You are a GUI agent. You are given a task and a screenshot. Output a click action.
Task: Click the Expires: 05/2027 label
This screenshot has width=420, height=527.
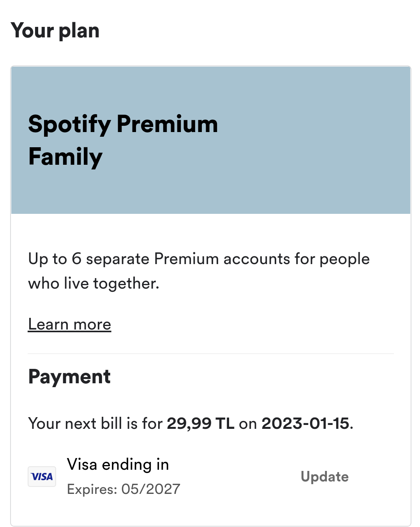point(124,489)
